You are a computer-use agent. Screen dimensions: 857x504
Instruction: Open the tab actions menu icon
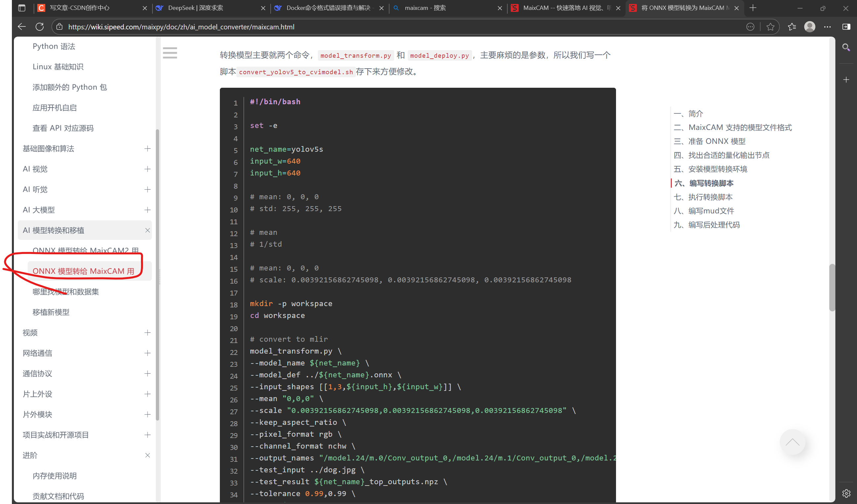point(22,8)
